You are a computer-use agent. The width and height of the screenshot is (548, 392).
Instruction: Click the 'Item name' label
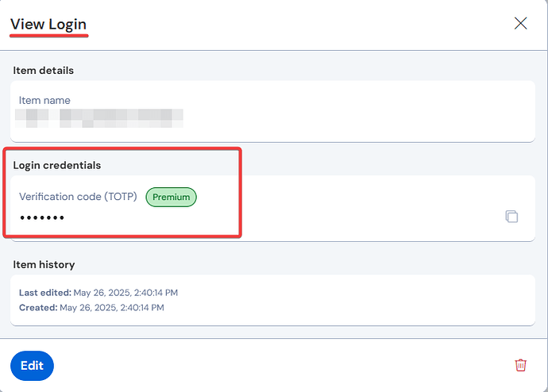pyautogui.click(x=44, y=101)
